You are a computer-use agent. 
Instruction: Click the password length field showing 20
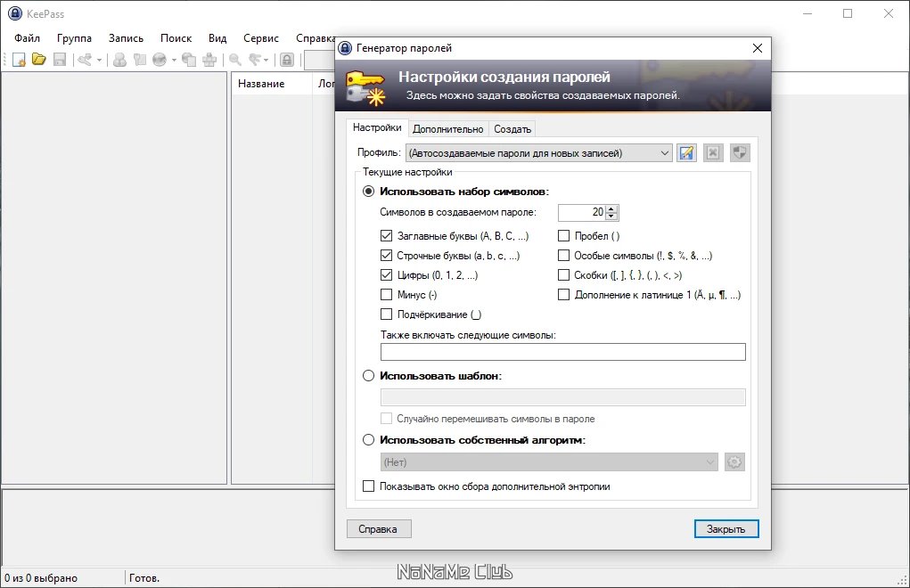(581, 213)
